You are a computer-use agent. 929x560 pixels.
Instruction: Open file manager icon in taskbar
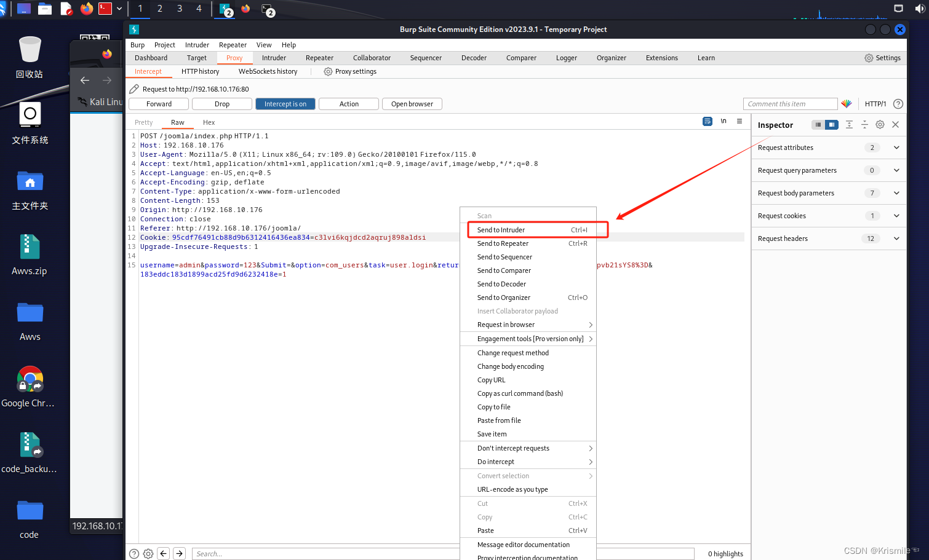click(x=45, y=9)
